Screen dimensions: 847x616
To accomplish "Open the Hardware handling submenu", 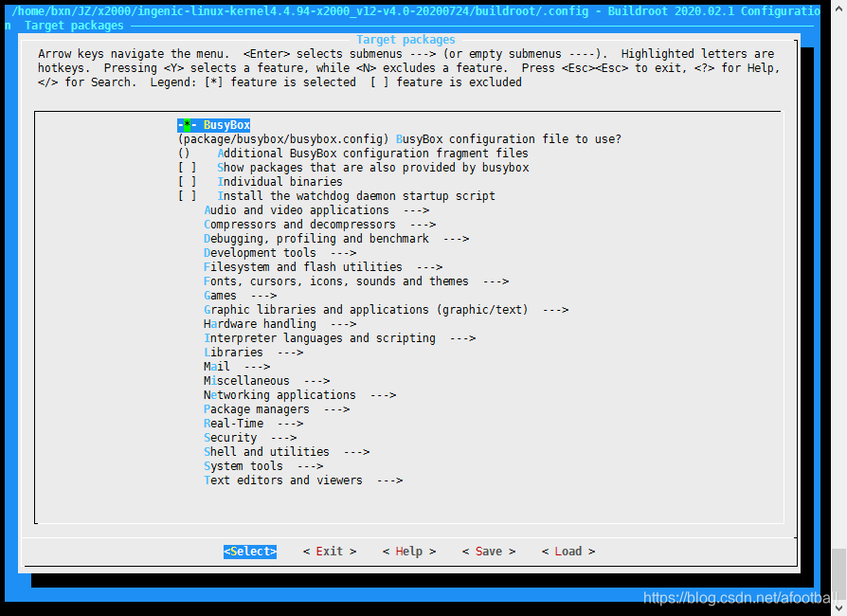I will click(279, 324).
